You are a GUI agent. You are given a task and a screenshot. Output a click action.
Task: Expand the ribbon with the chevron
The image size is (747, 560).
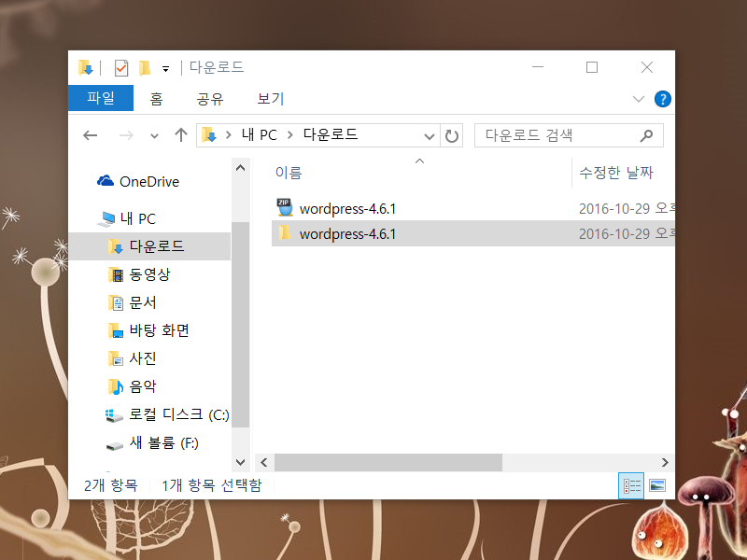pyautogui.click(x=639, y=99)
